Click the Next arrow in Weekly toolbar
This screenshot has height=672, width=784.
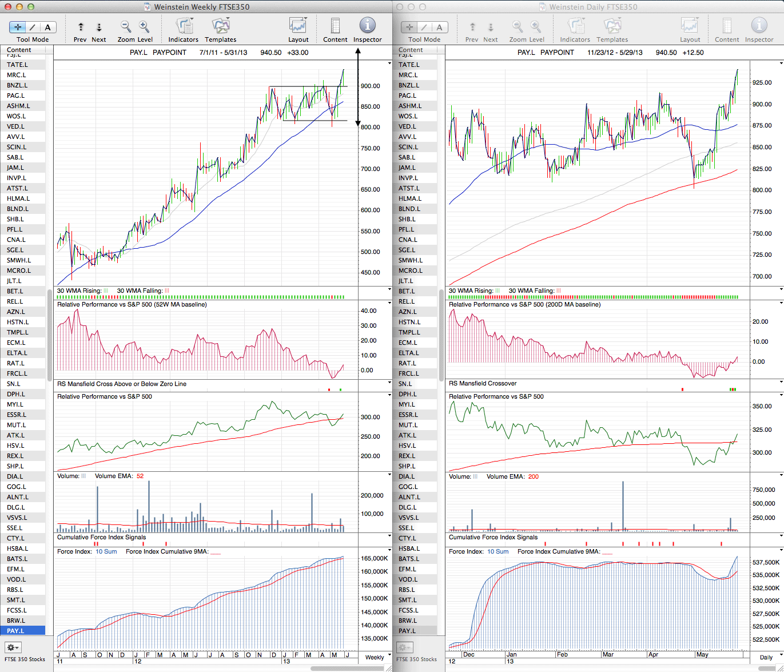tap(99, 27)
